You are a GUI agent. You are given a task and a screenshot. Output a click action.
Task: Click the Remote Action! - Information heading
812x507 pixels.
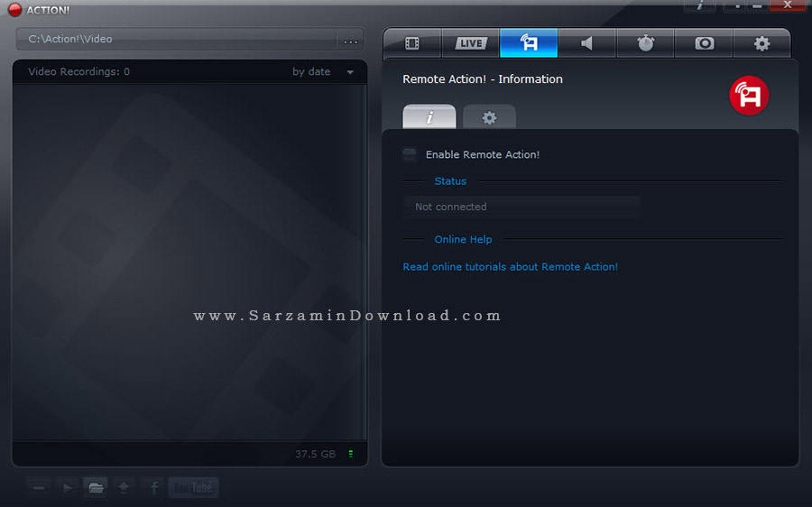click(483, 79)
